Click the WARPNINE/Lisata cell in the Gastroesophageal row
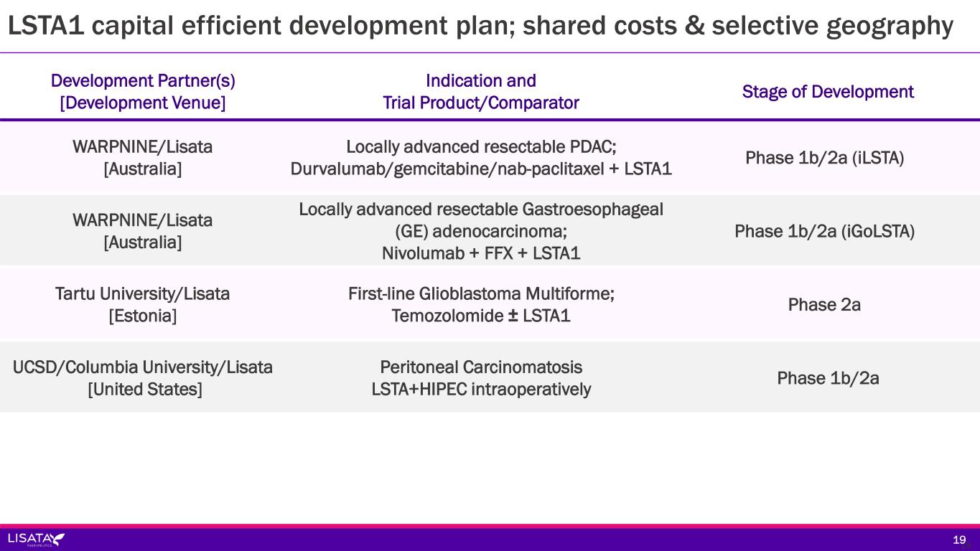 143,231
